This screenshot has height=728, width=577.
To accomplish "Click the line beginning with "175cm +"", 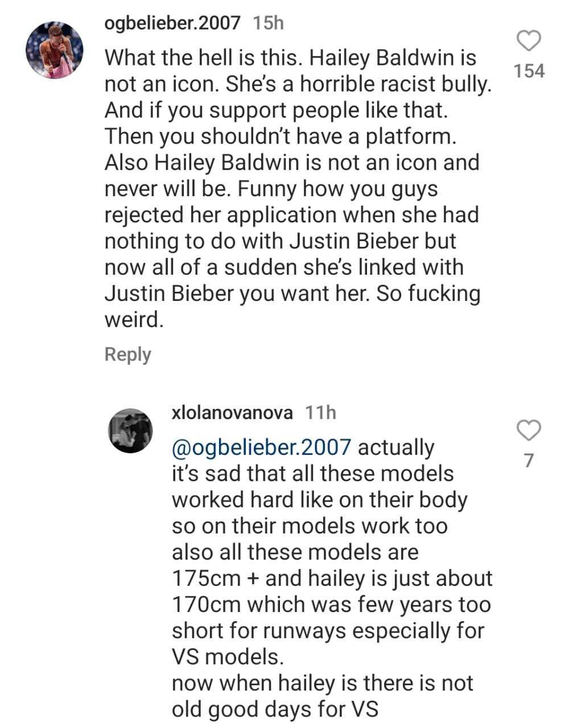I will [332, 578].
